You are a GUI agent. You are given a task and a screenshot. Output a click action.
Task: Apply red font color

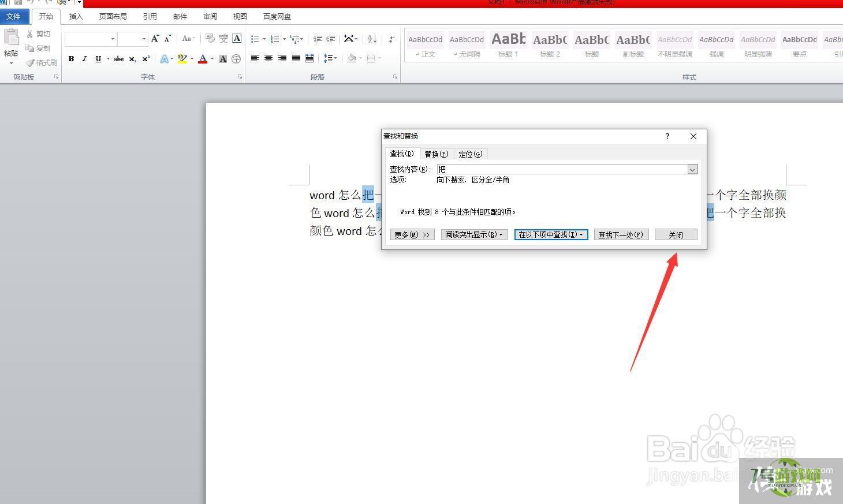pyautogui.click(x=203, y=59)
